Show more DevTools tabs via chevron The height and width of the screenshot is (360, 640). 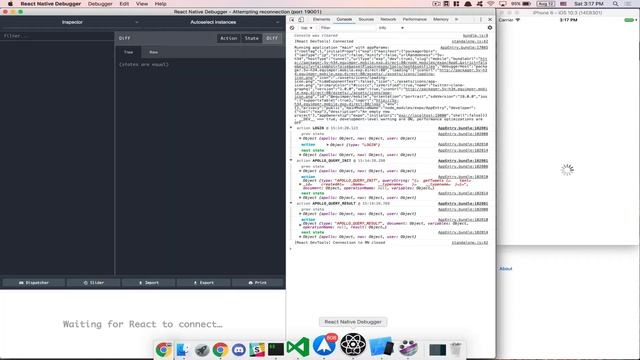coord(456,19)
